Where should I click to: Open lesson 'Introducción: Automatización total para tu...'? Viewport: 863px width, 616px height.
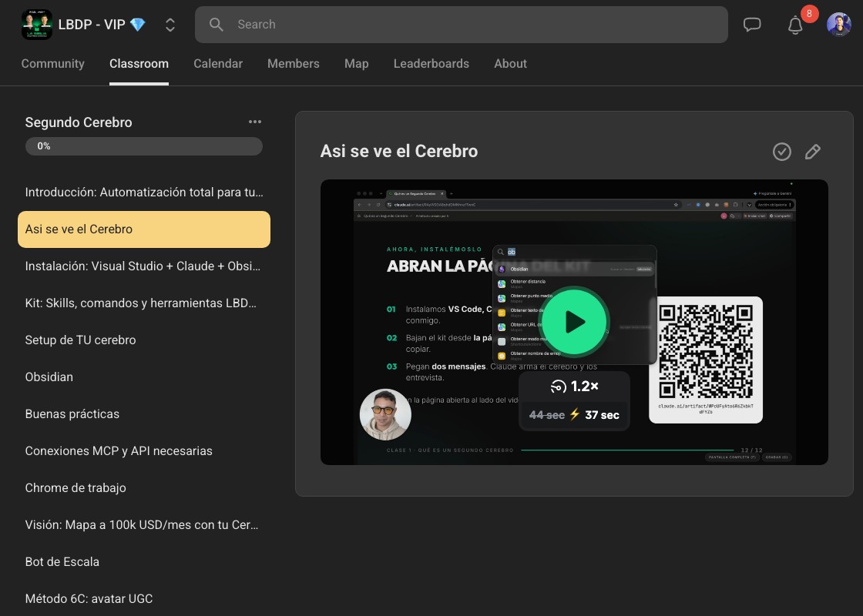pos(144,192)
